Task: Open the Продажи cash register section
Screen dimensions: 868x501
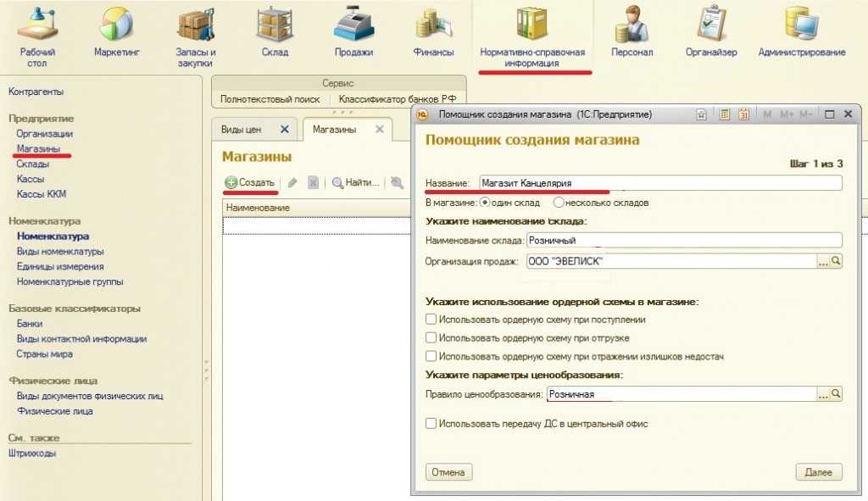Action: tap(353, 33)
